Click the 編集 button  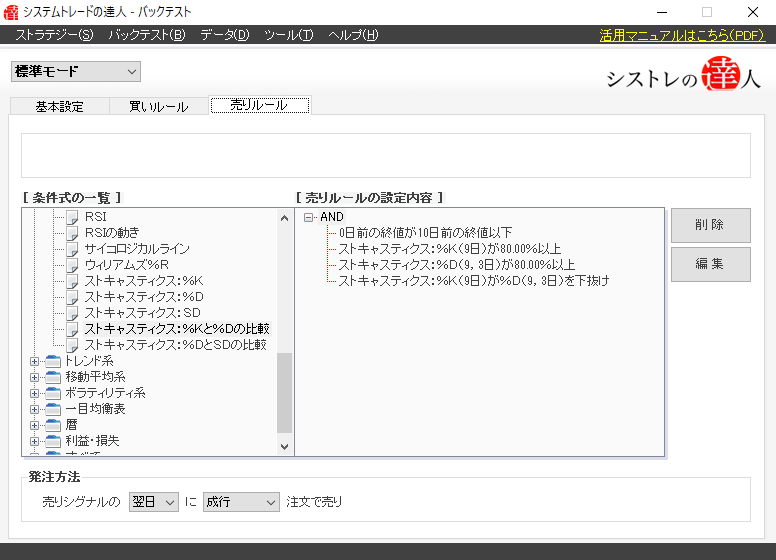710,264
